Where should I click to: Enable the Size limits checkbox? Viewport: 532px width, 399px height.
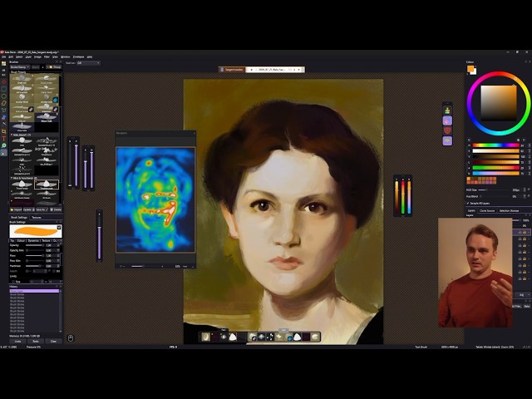tap(13, 282)
